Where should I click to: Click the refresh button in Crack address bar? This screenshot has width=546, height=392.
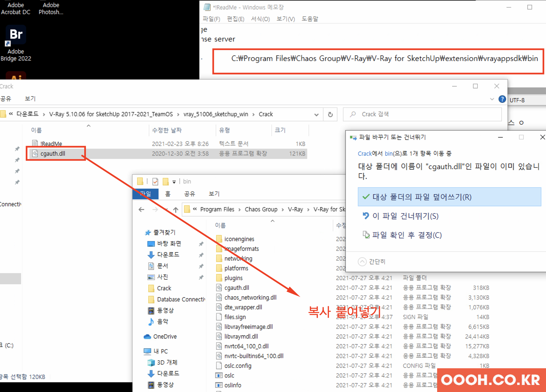tap(330, 114)
